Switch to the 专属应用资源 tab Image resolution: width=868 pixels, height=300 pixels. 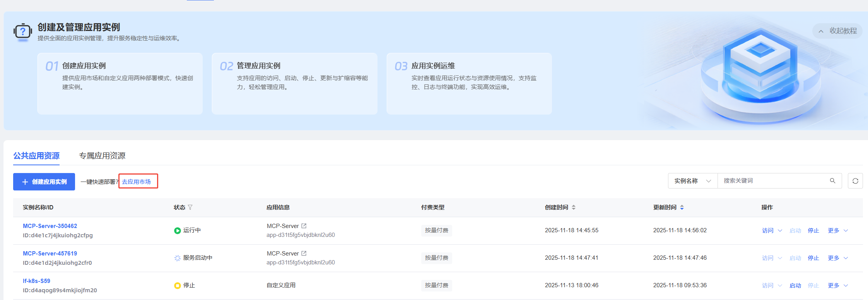pos(102,156)
